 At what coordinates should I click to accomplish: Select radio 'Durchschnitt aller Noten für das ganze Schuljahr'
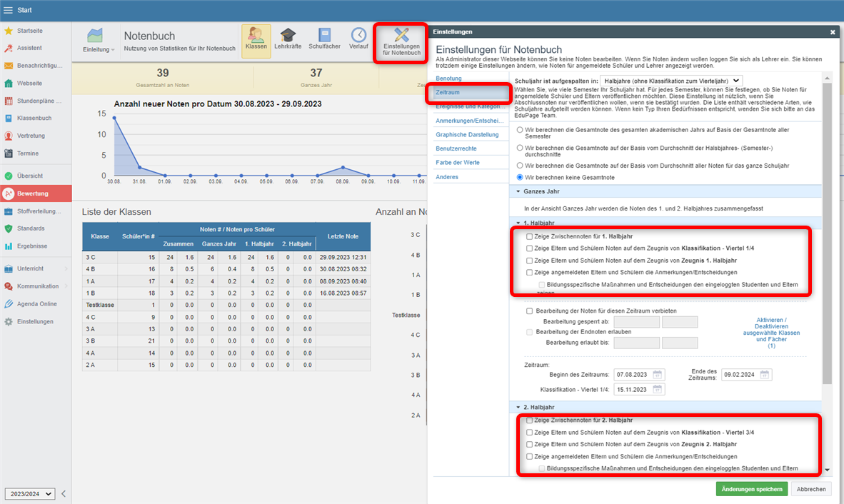[519, 166]
